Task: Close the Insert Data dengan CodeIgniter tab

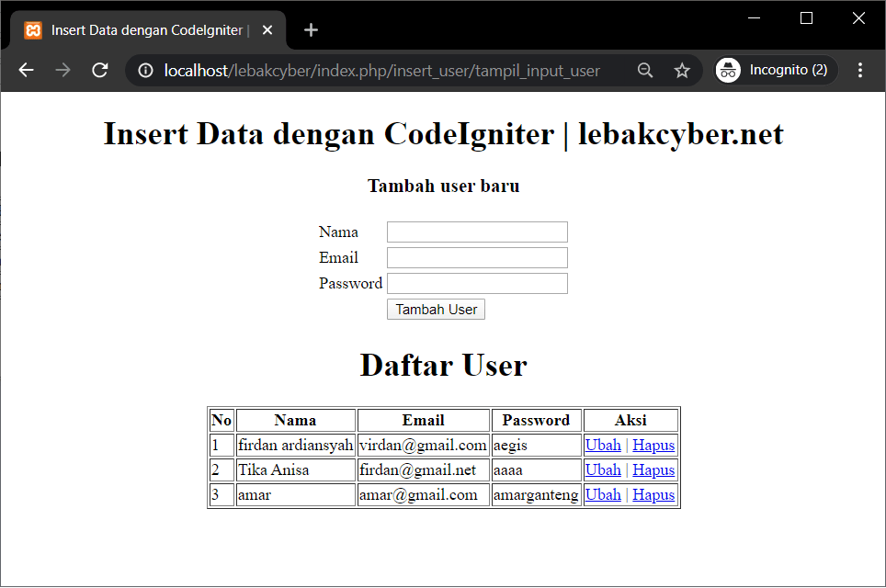Action: click(267, 30)
